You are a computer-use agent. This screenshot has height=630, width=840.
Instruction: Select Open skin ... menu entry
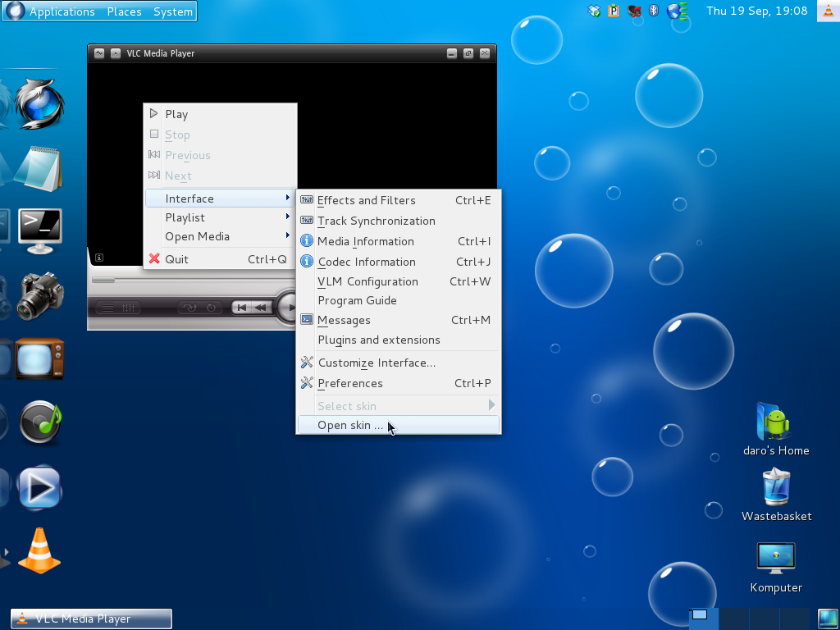pos(350,425)
